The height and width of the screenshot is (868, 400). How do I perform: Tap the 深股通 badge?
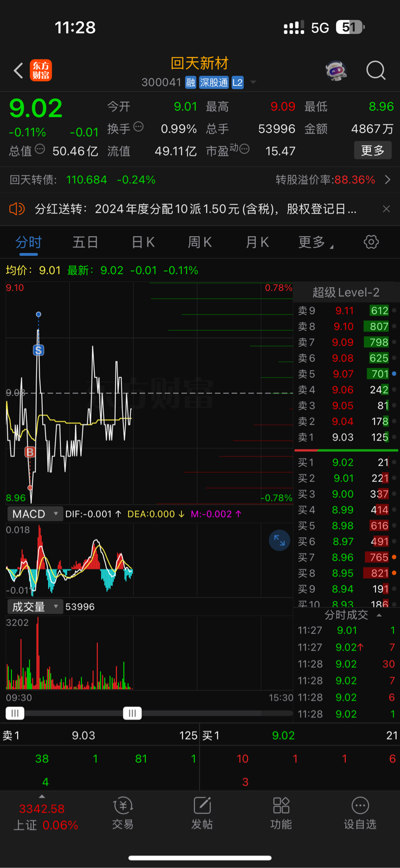click(x=214, y=82)
